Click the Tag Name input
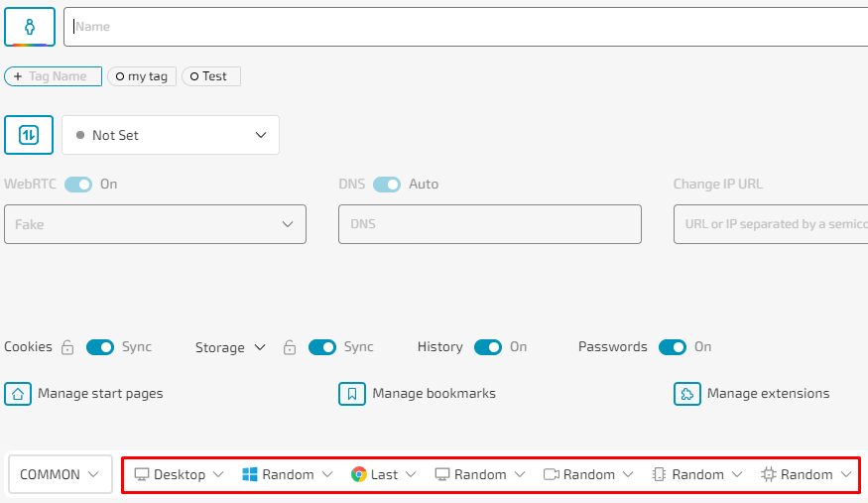 point(54,76)
